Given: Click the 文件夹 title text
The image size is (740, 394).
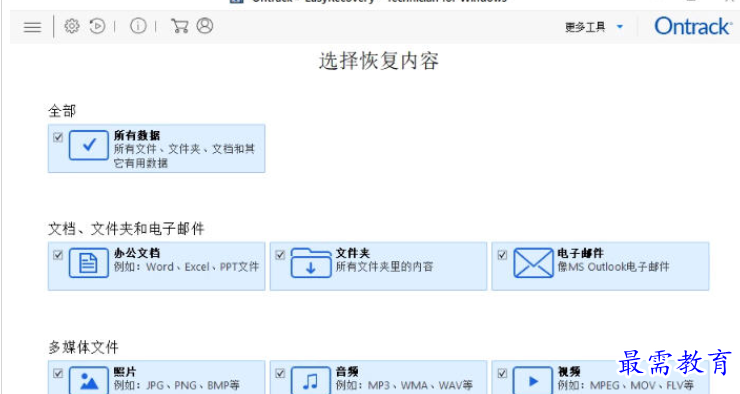Looking at the screenshot, I should (353, 253).
